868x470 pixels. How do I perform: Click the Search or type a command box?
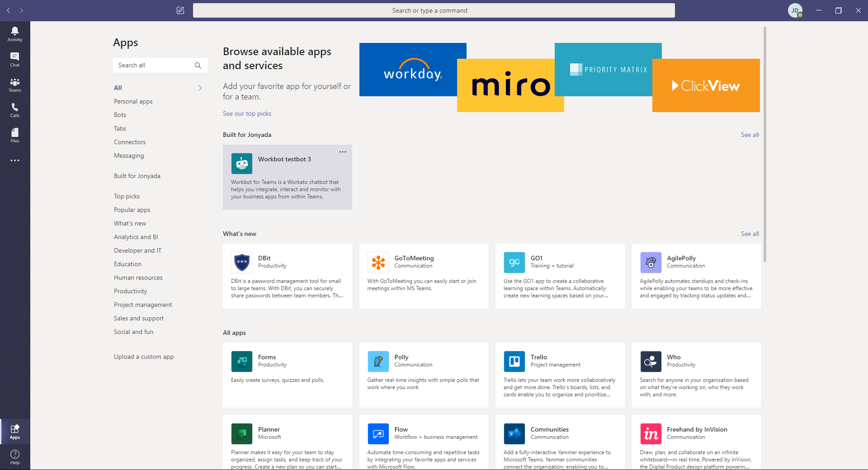pos(434,10)
